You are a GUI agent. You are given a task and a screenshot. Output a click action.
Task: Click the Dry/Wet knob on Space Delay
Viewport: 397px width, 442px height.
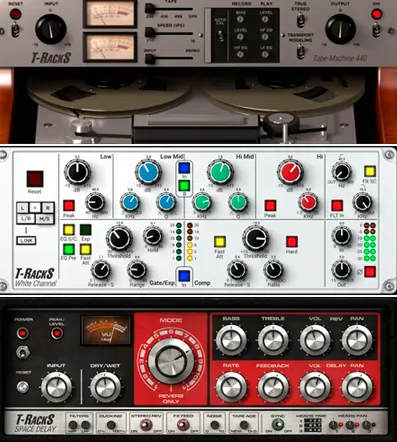coord(105,387)
